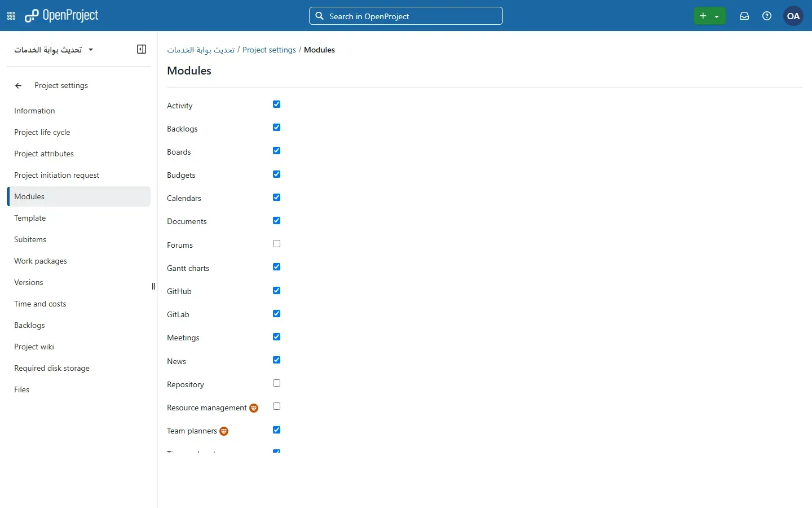Disable the Calendars module
Screen dimensions: 812x508
tap(276, 198)
